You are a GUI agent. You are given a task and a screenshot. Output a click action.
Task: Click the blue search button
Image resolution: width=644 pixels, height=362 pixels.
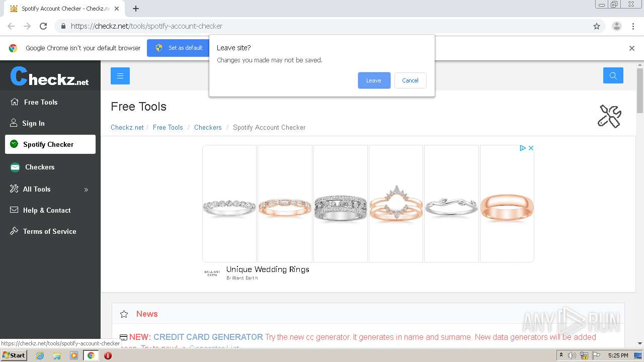(x=613, y=75)
